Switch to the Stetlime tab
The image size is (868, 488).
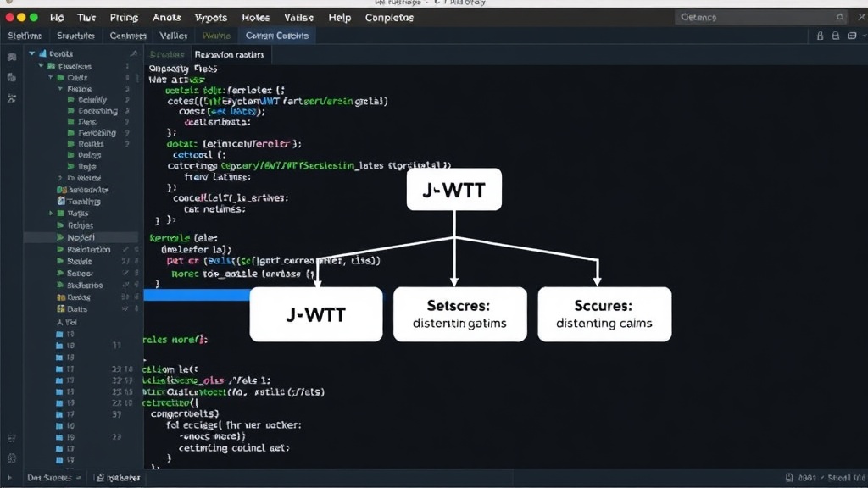tap(25, 36)
